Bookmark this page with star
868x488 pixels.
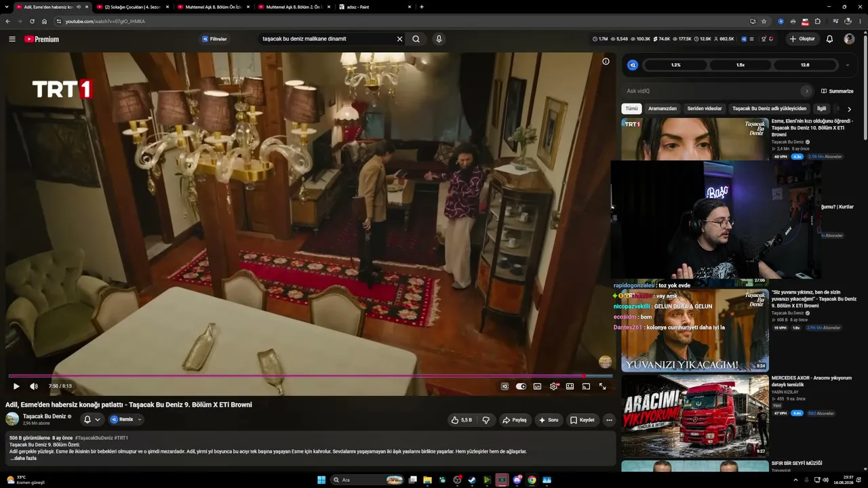[x=764, y=21]
